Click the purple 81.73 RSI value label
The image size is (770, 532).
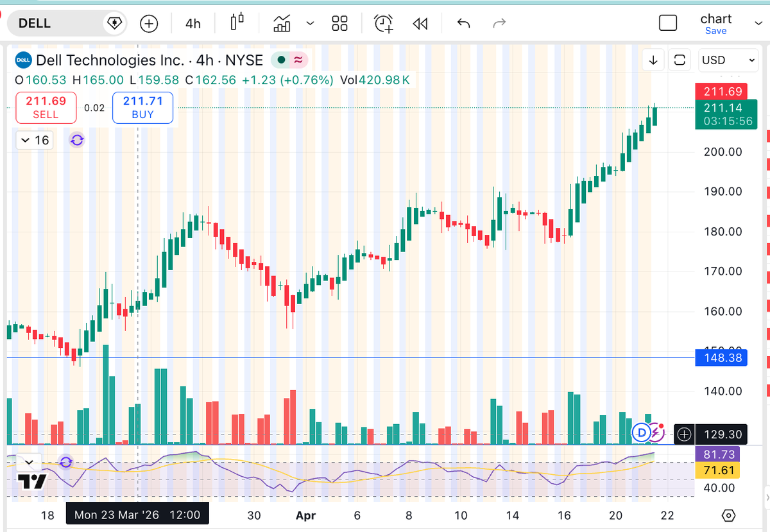pos(718,454)
